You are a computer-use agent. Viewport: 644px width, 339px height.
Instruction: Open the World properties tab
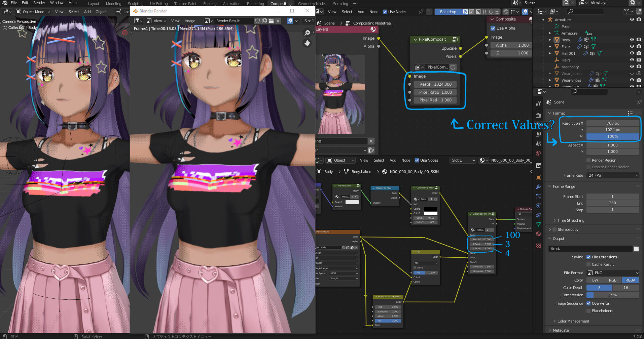pyautogui.click(x=538, y=153)
